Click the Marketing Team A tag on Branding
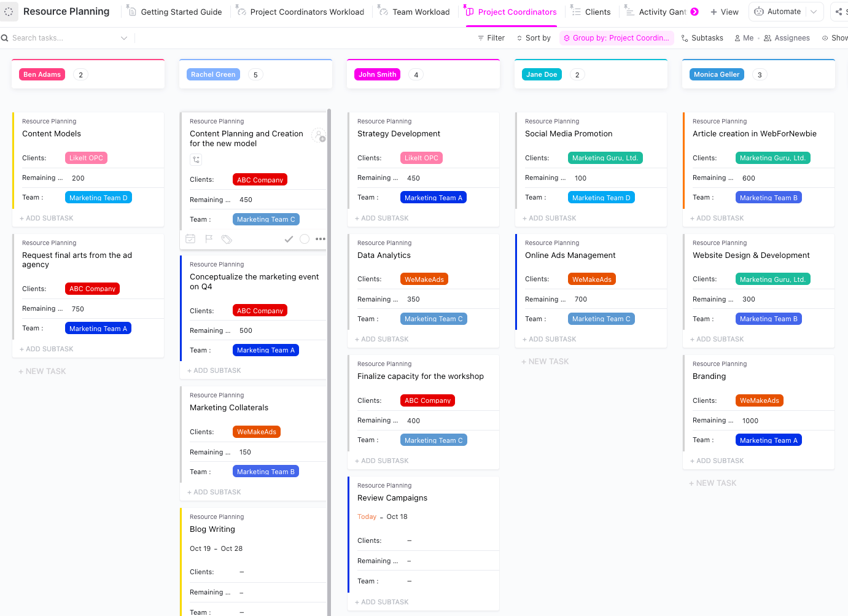 pos(768,440)
